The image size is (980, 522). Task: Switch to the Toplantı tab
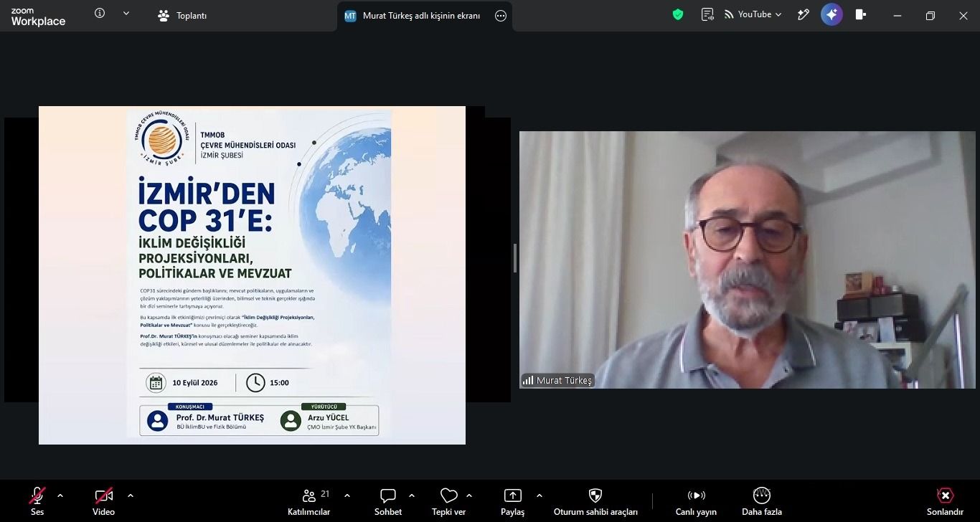pos(182,16)
